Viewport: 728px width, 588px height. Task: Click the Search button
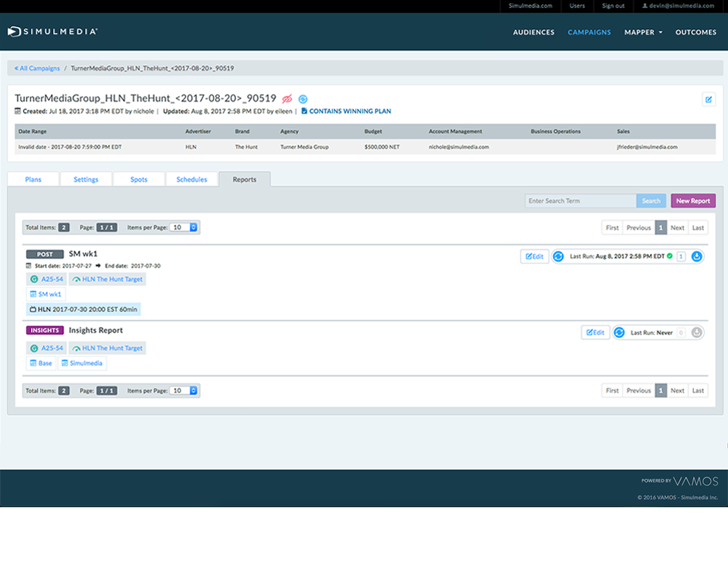click(651, 201)
